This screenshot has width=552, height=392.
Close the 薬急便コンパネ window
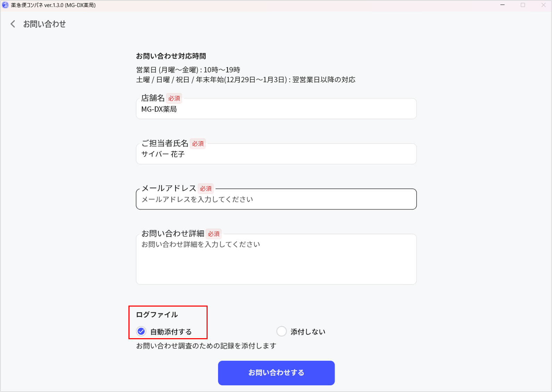coord(543,5)
